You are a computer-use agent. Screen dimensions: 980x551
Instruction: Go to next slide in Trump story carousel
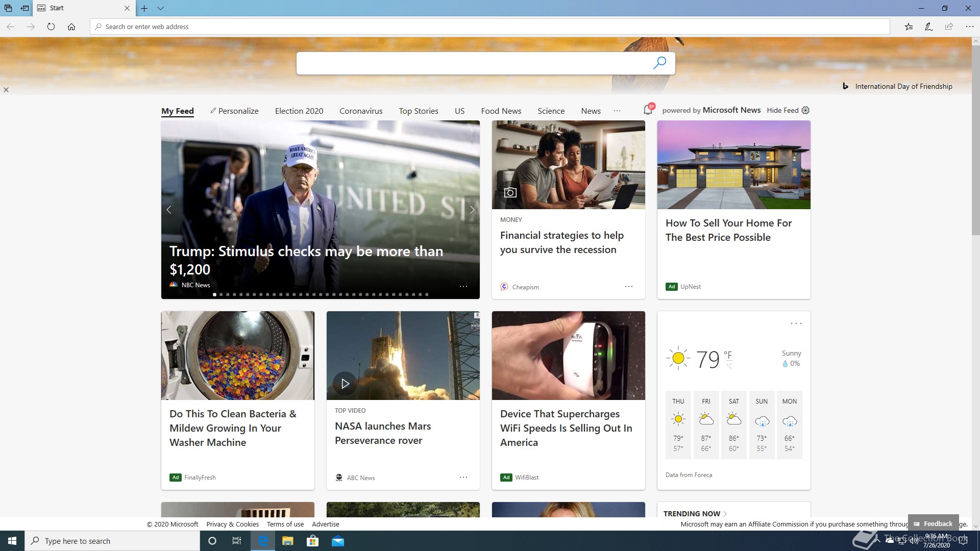point(472,210)
